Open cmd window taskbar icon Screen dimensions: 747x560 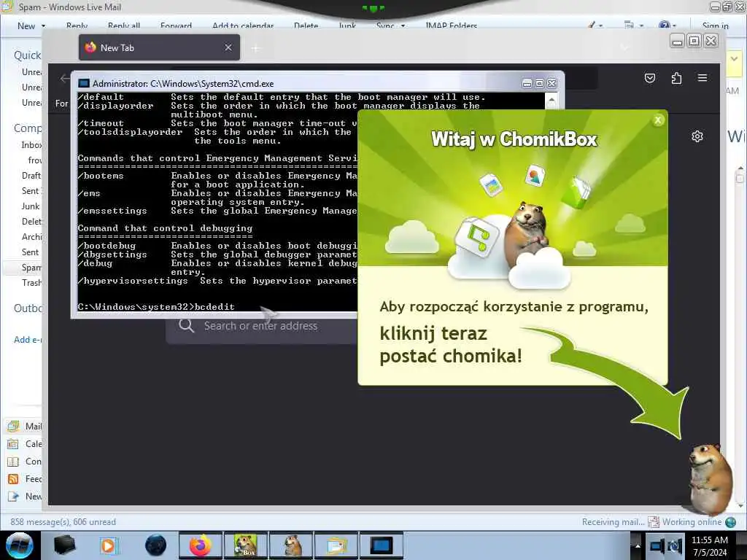click(x=382, y=545)
